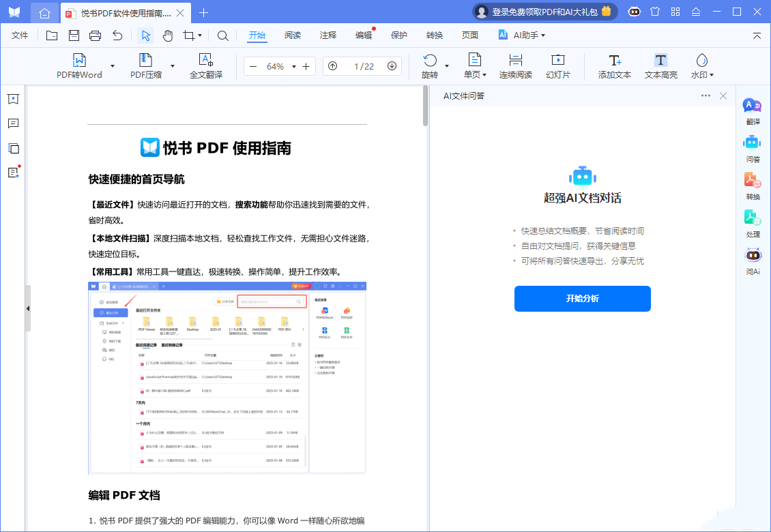Start 全文翻译 full-text translation
Image resolution: width=771 pixels, height=532 pixels.
point(206,66)
